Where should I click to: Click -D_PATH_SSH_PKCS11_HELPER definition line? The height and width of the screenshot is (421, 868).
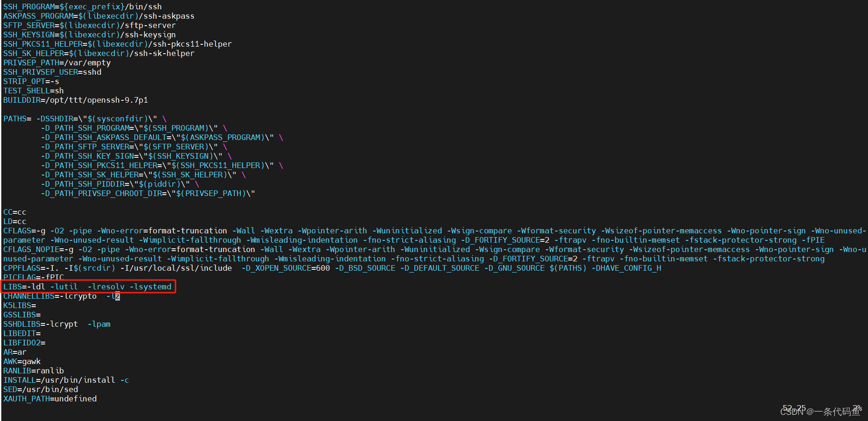click(162, 165)
